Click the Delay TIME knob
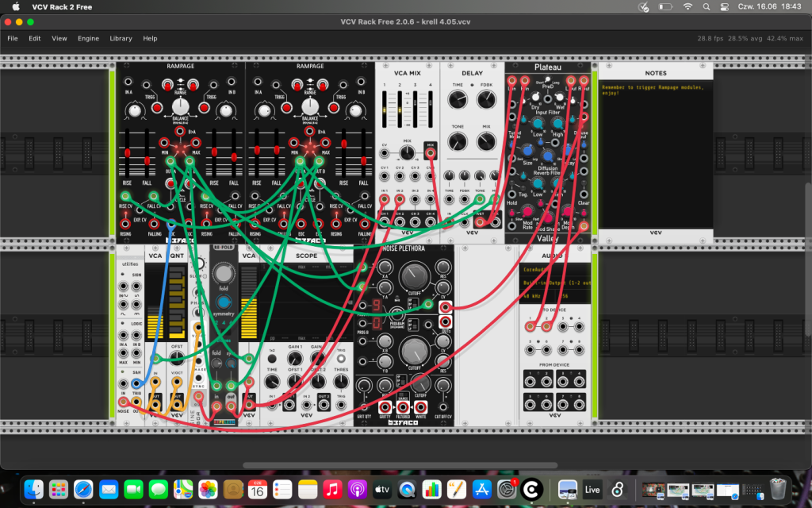The height and width of the screenshot is (508, 812). 458,99
